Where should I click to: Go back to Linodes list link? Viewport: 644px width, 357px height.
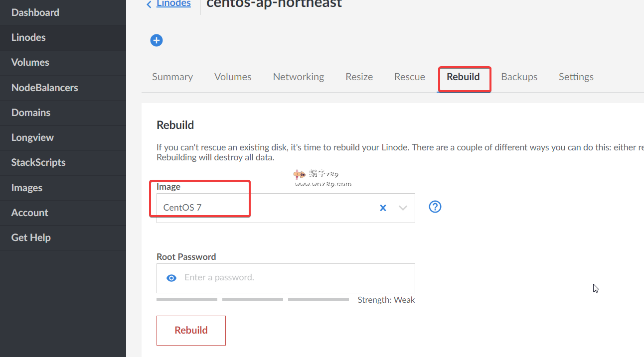(173, 4)
